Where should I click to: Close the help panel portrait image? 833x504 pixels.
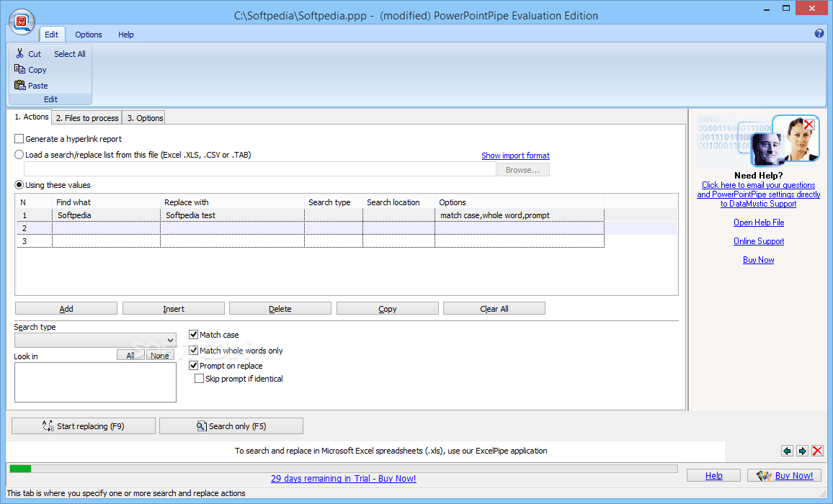click(808, 125)
